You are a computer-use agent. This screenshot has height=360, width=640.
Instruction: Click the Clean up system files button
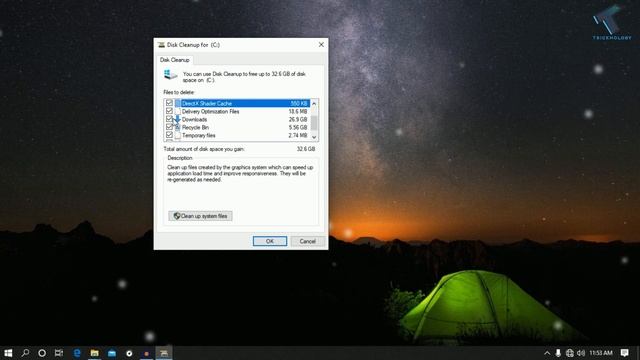pos(200,216)
